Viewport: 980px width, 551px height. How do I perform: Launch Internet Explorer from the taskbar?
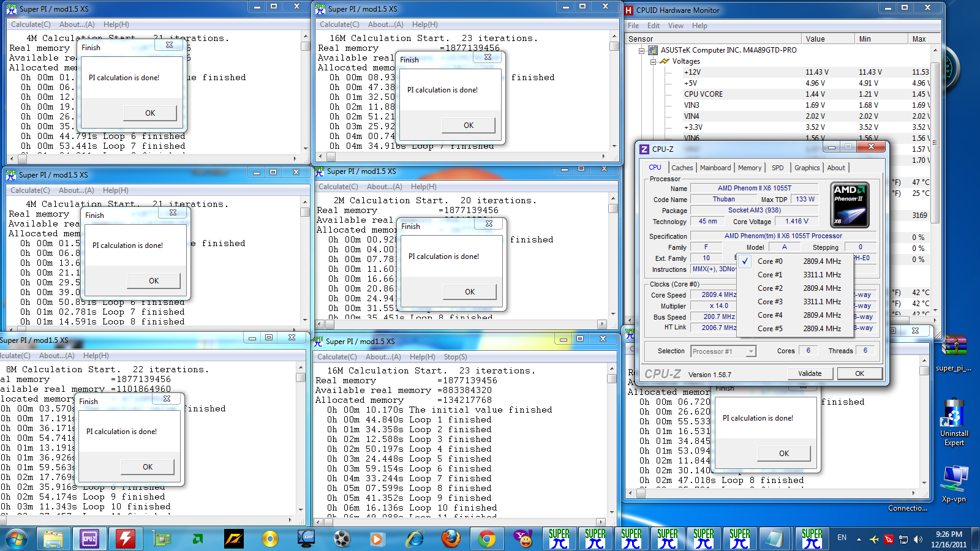[415, 539]
